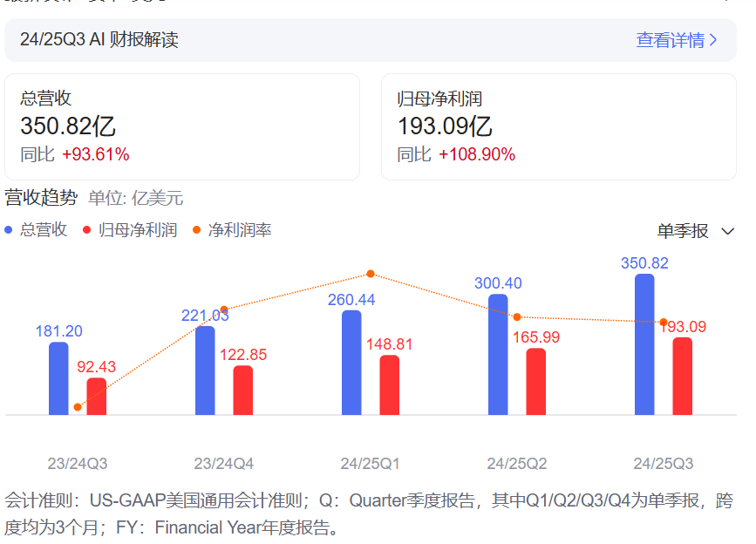Click the orange dot icon before 净利润率
Screen dimensions: 756x544
[x=196, y=229]
